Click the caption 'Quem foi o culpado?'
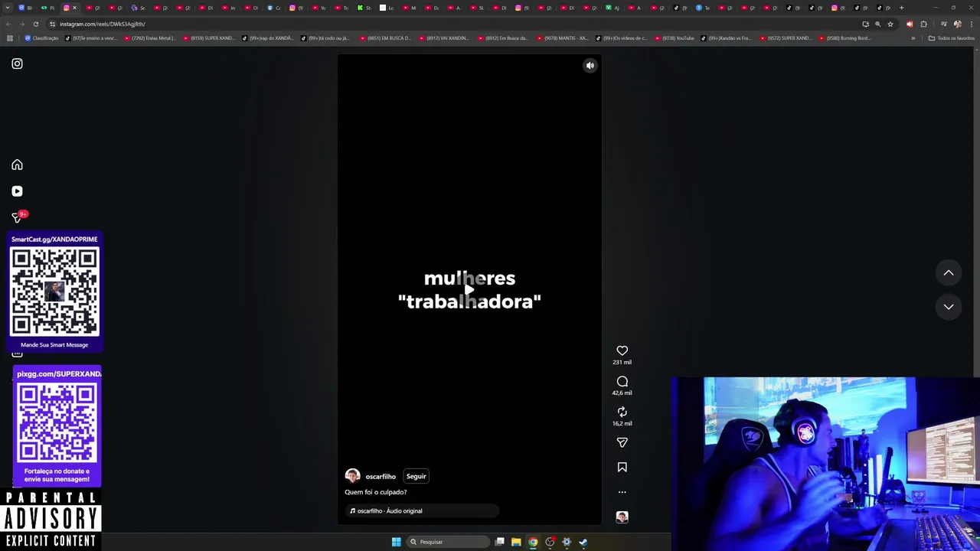Viewport: 980px width, 551px height. pos(376,492)
